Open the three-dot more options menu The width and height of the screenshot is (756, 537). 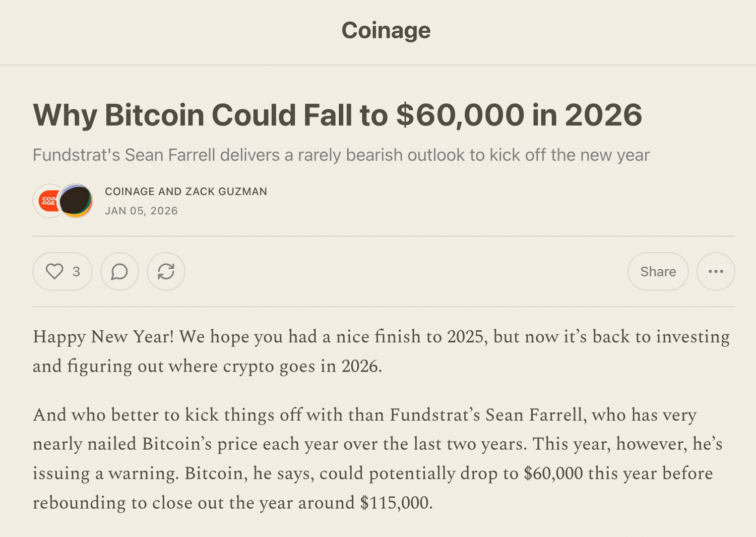coord(716,271)
